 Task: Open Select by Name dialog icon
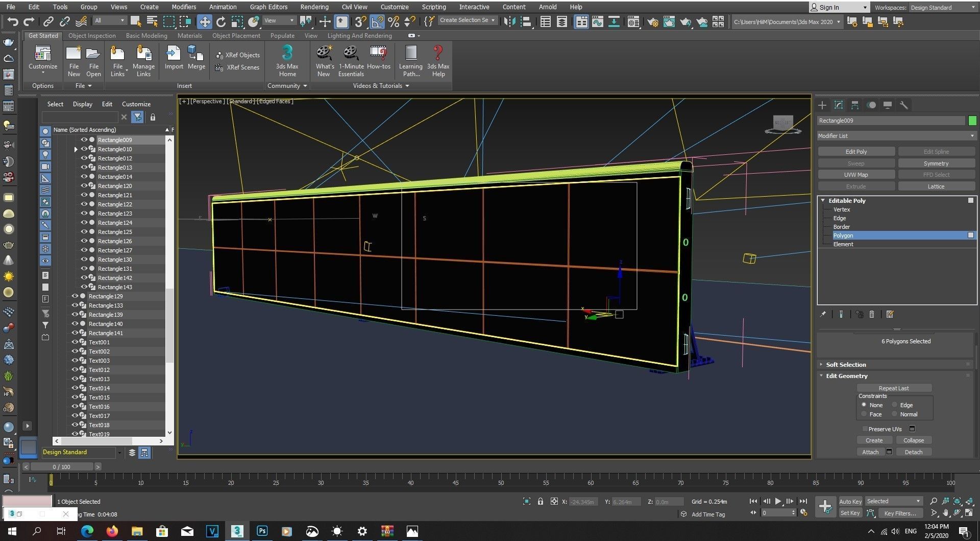pos(152,21)
